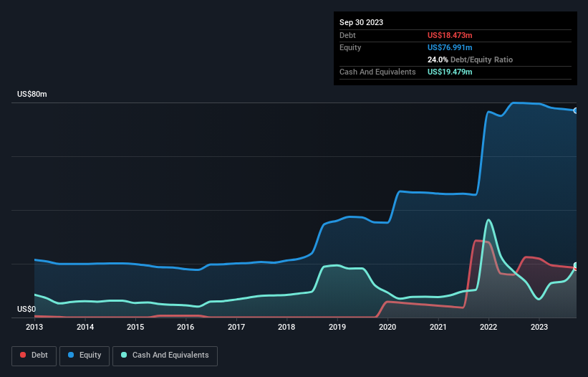The height and width of the screenshot is (377, 588).
Task: Click the teal Cash legend dot
Action: tap(124, 355)
